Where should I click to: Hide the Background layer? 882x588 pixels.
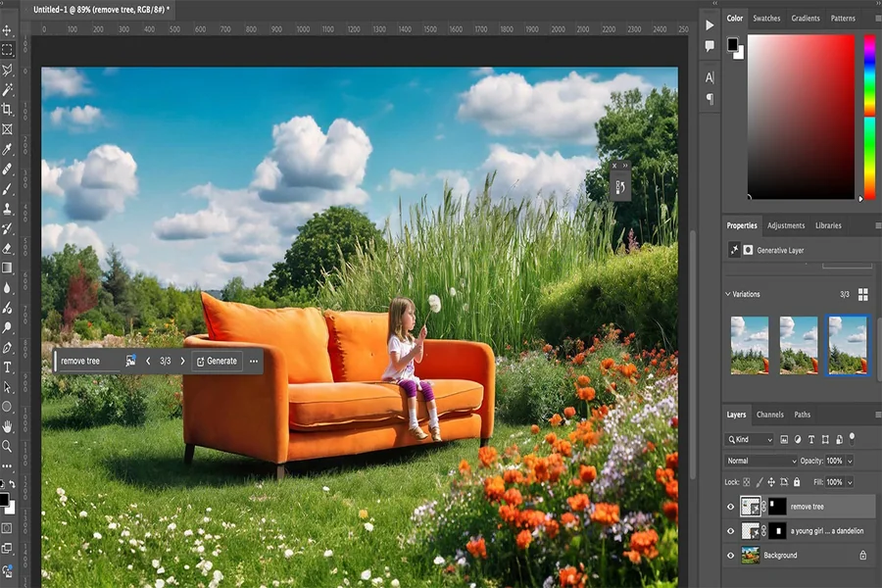pos(731,555)
